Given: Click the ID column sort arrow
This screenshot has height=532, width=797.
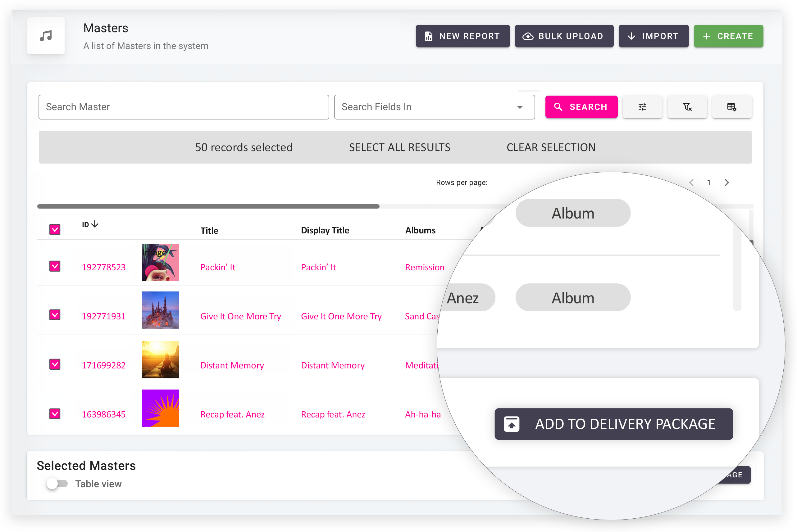Looking at the screenshot, I should (x=95, y=224).
